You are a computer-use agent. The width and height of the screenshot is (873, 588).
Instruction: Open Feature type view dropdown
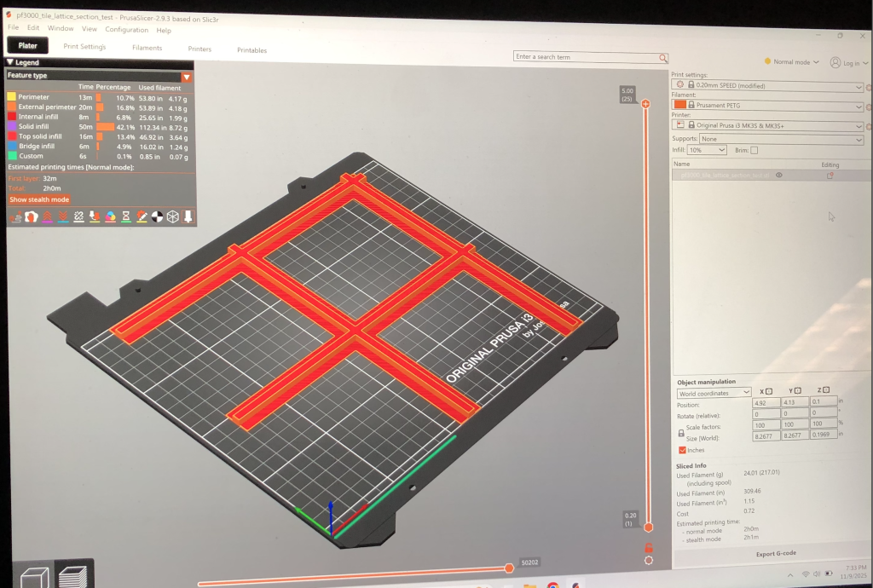99,76
